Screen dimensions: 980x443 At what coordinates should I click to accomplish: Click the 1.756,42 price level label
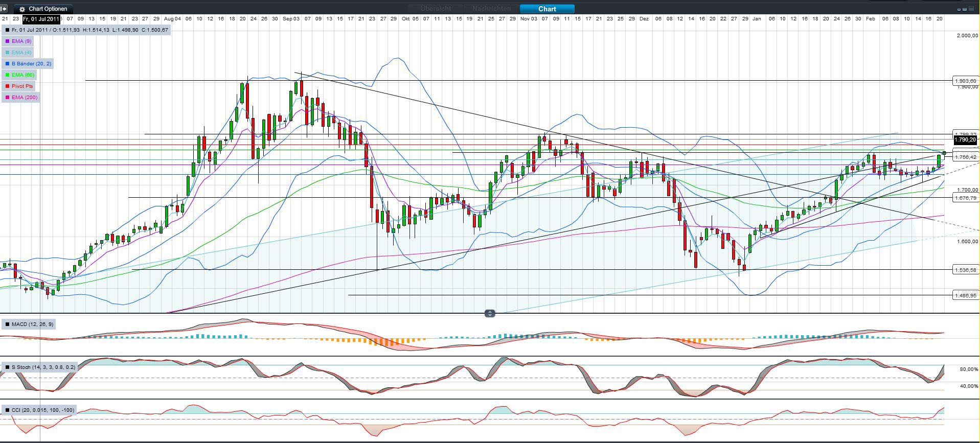tap(965, 157)
